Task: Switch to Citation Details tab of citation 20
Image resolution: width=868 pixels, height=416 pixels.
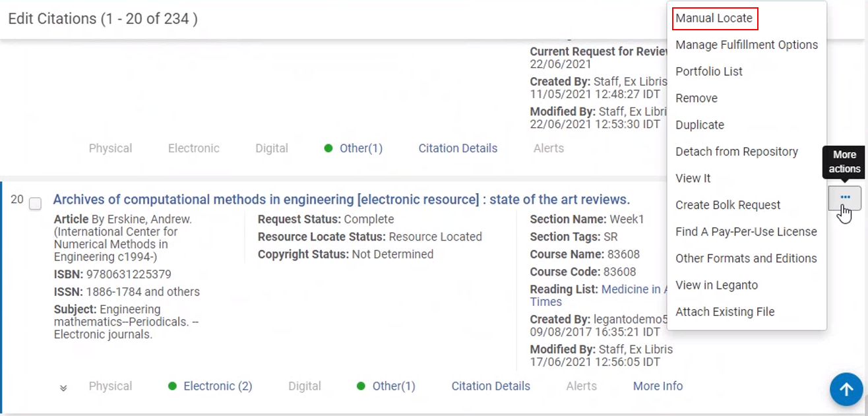Action: point(490,386)
